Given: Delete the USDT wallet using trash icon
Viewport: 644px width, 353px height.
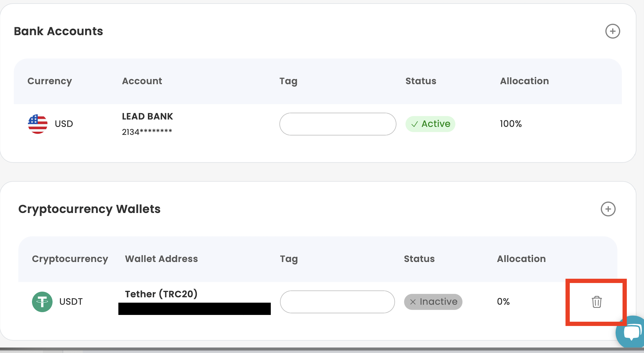Looking at the screenshot, I should click(x=596, y=302).
